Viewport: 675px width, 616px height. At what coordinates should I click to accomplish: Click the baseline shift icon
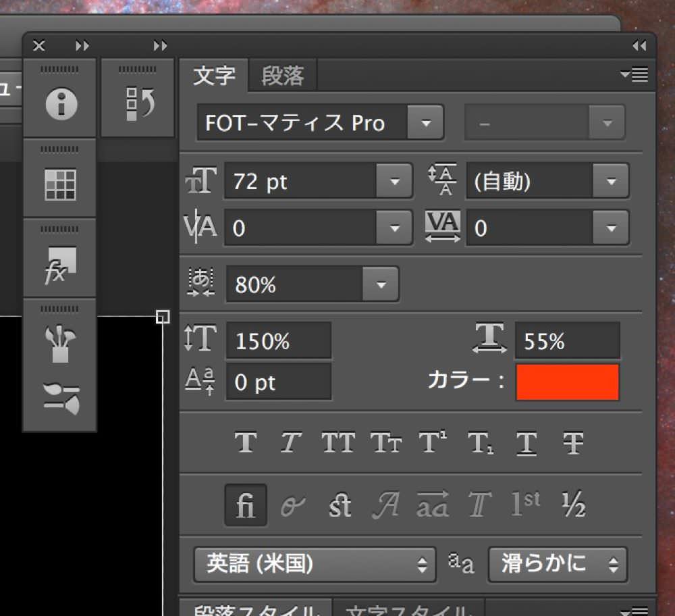tap(200, 381)
